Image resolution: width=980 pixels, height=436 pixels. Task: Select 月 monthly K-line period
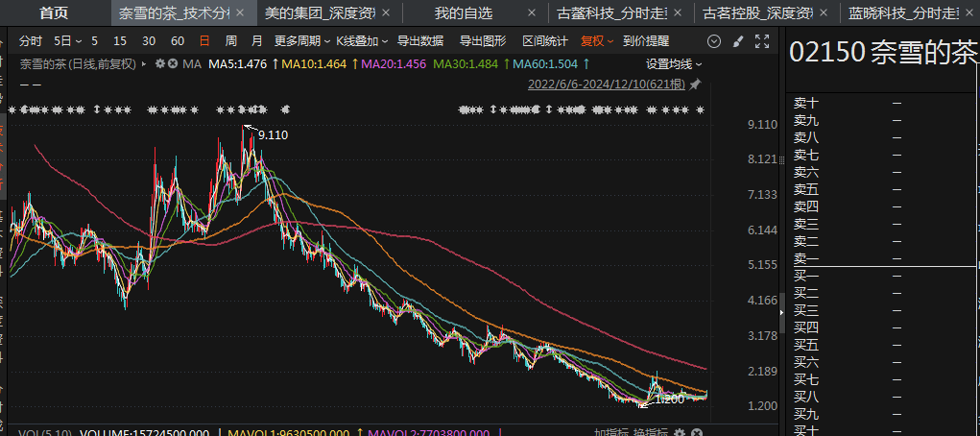[256, 41]
